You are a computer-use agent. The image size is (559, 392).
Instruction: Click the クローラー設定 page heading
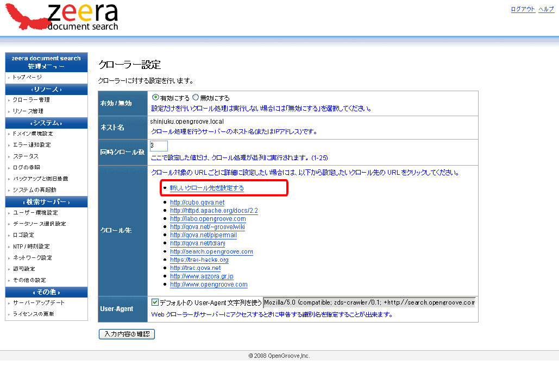130,65
